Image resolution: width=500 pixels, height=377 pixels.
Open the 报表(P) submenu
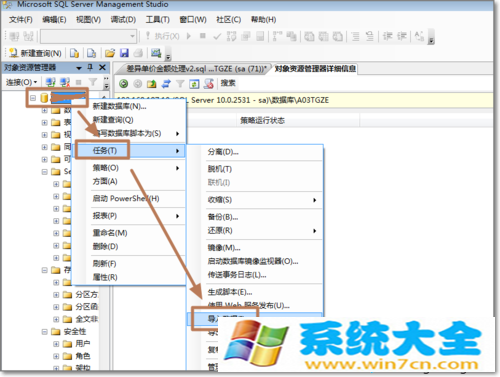[129, 216]
